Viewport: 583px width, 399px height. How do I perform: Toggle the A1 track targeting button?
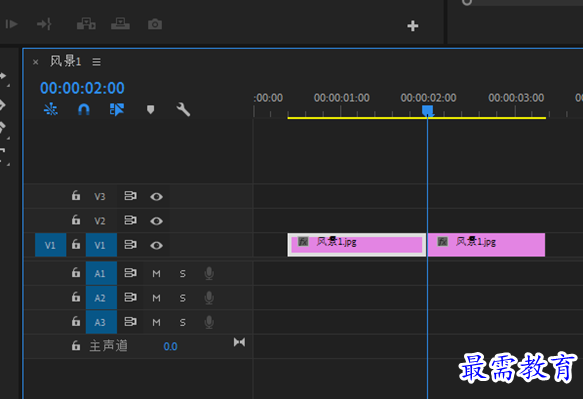click(101, 273)
